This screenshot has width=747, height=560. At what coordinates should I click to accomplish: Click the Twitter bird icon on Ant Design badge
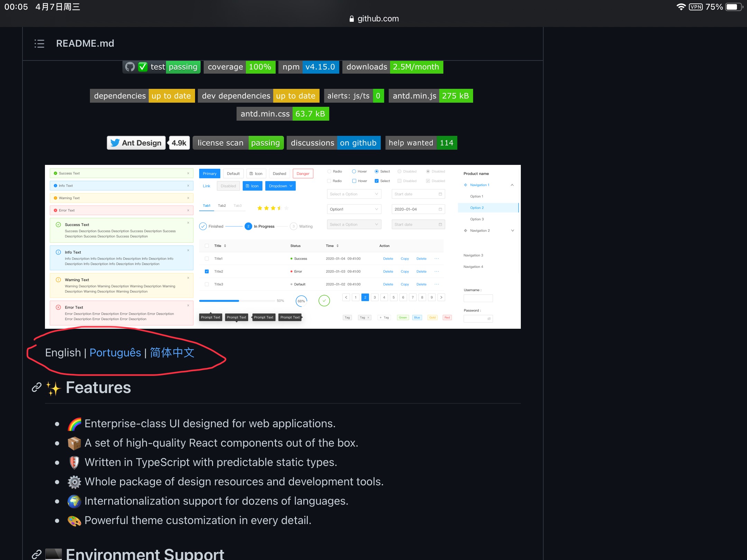tap(115, 143)
